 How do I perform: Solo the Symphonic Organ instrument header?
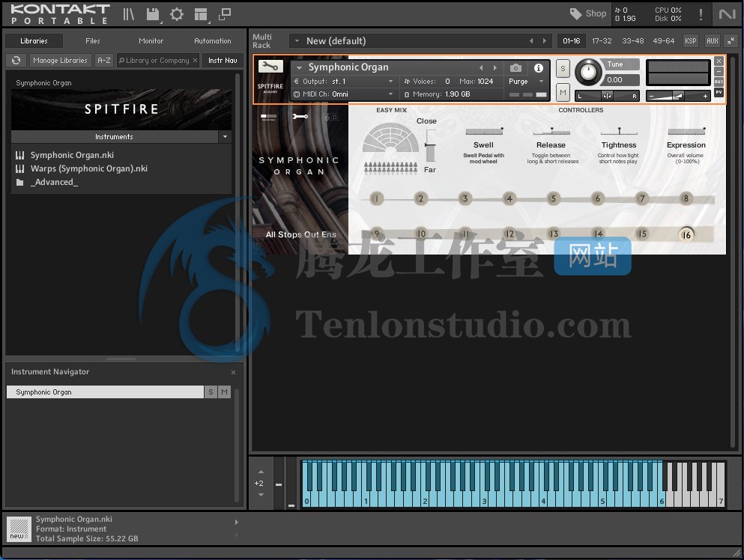(x=563, y=69)
